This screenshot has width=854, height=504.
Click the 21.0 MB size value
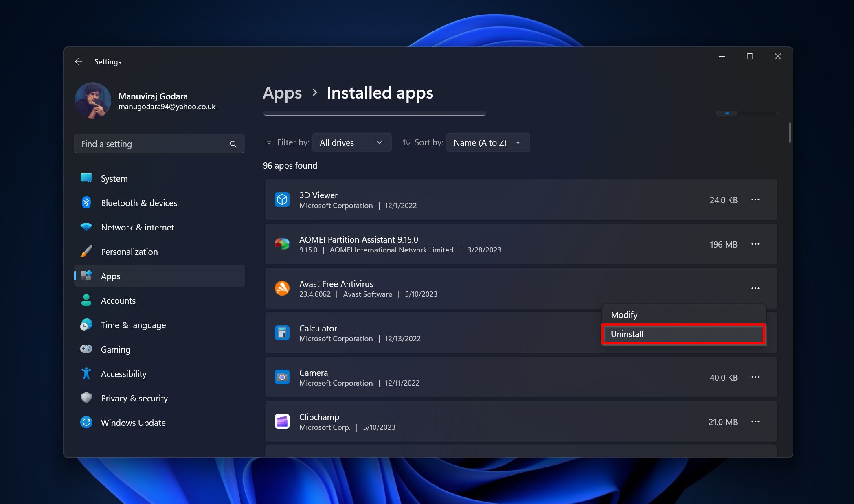point(723,422)
